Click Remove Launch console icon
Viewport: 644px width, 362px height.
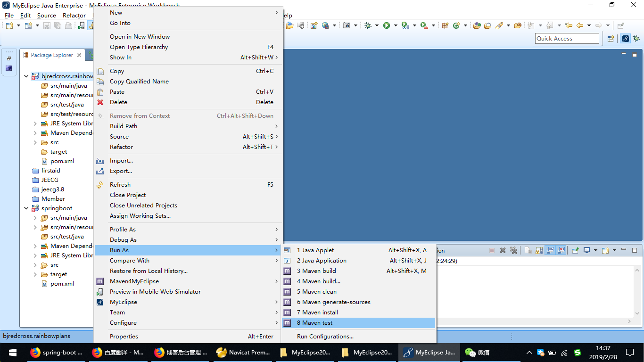tap(503, 250)
